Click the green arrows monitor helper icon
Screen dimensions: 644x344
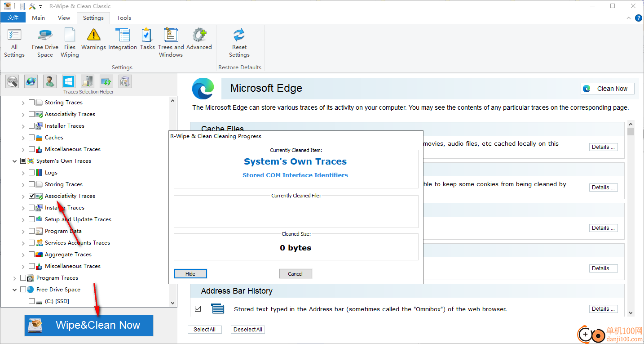click(x=106, y=81)
